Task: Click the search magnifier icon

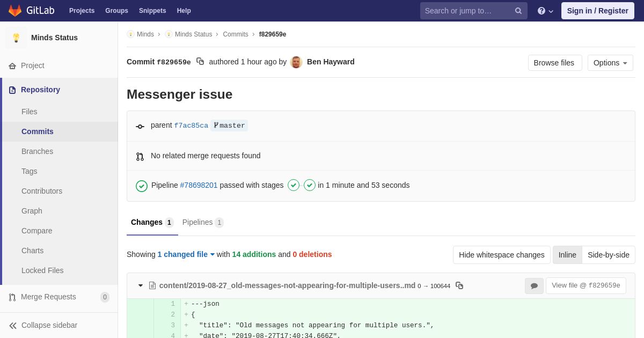Action: click(518, 11)
